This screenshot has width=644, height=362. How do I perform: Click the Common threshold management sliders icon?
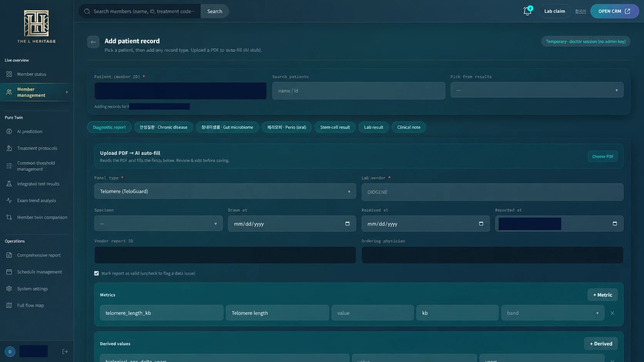point(9,166)
